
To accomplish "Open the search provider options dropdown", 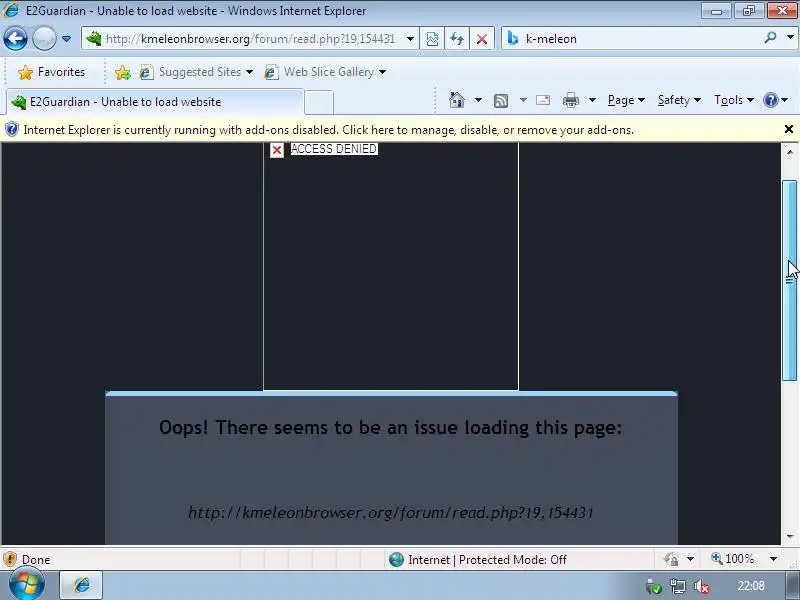I will tap(790, 38).
